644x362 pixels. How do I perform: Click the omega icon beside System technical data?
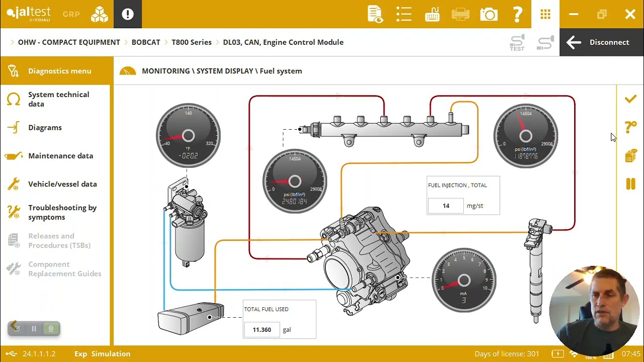[x=14, y=99]
